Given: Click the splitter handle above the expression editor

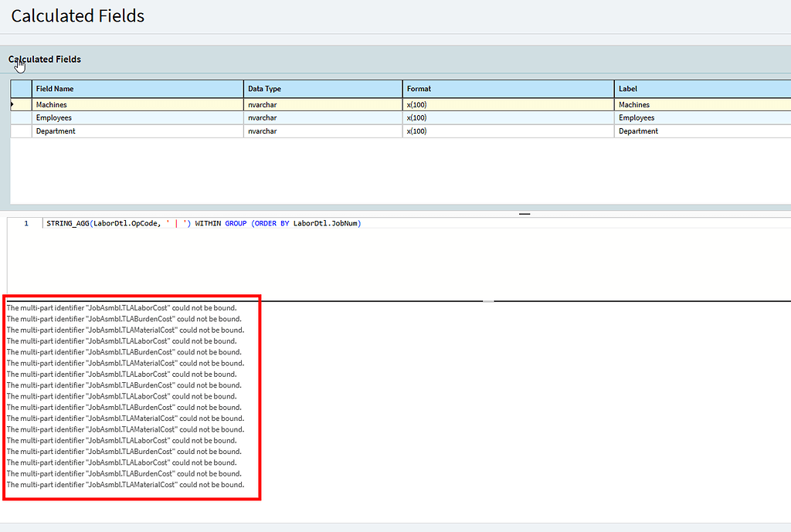Looking at the screenshot, I should (x=525, y=214).
